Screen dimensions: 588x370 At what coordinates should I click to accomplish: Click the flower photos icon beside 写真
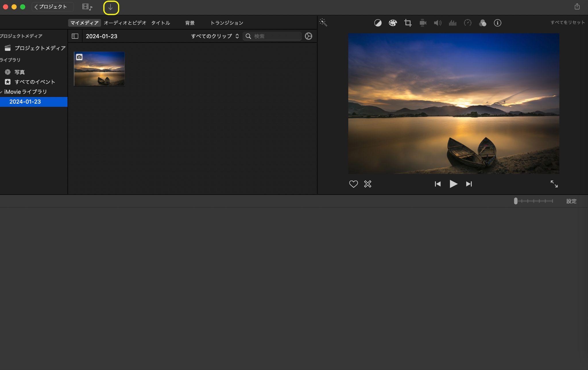click(x=8, y=72)
